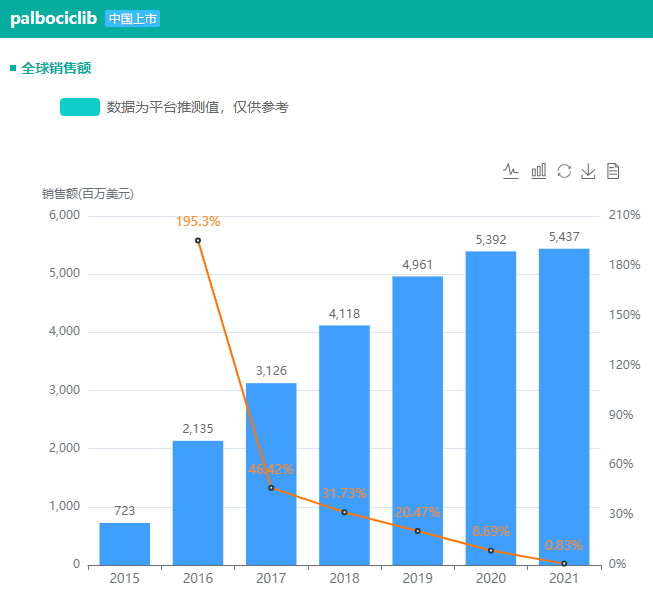Click the 8.69% growth data point
This screenshot has width=653, height=604.
click(x=490, y=550)
